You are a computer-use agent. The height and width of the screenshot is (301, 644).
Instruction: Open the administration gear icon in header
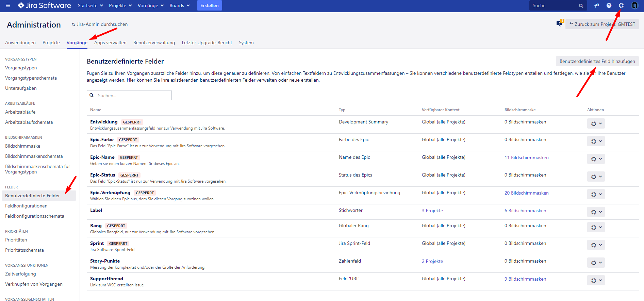point(621,5)
